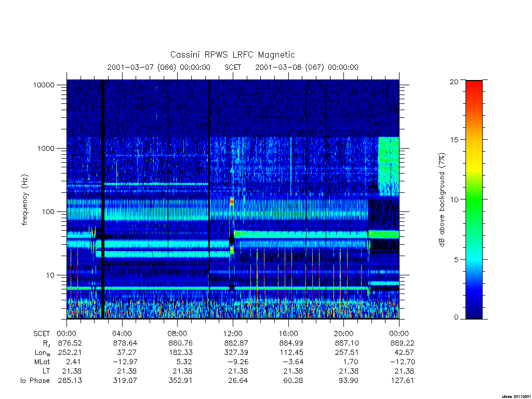This screenshot has width=532, height=399.
Task: Click the 37.27 longitude value
Action: 127,353
